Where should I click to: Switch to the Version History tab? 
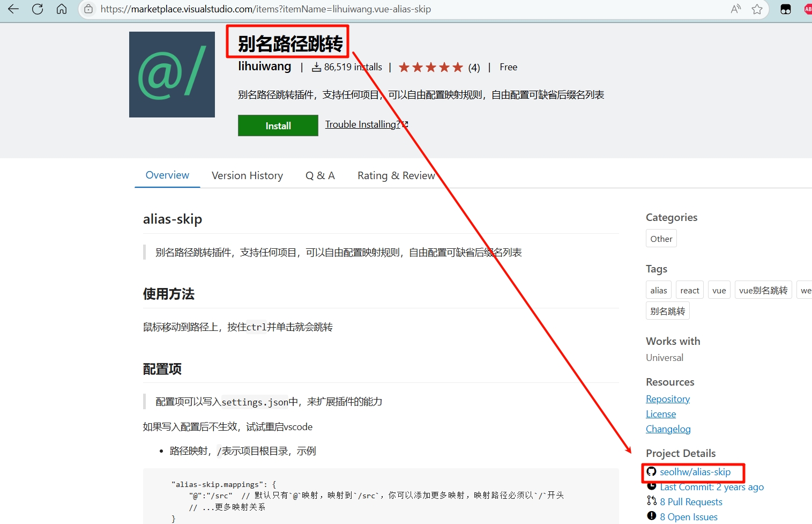[x=247, y=175]
